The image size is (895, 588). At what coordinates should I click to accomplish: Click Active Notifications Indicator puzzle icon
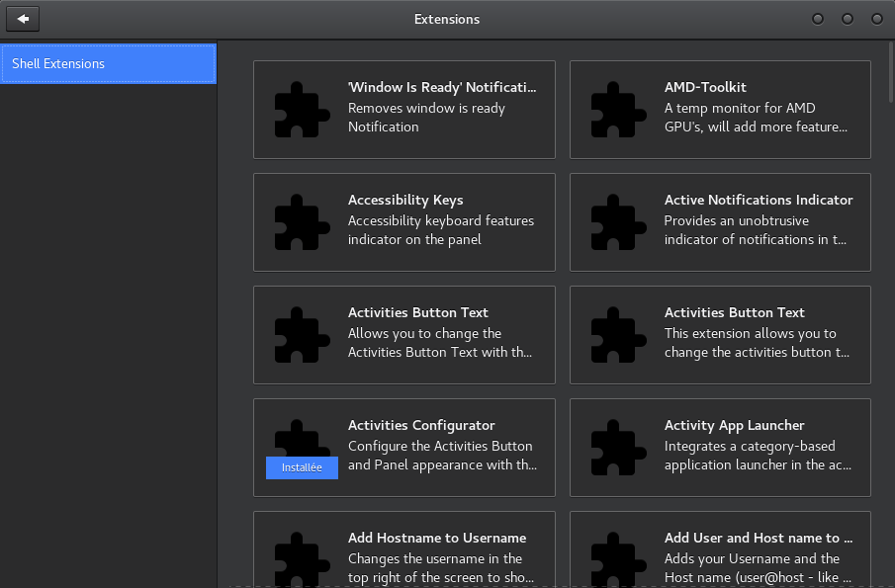618,222
